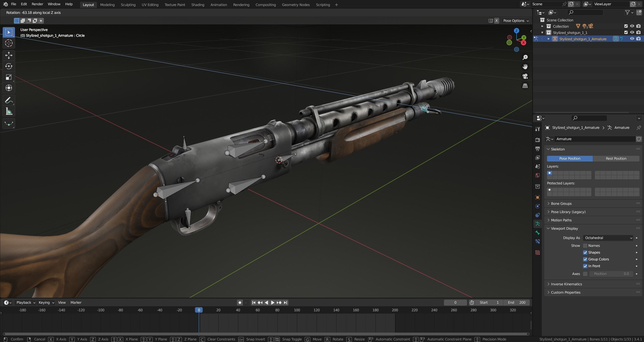
Task: Open the Display As Octahedral dropdown
Action: (608, 238)
